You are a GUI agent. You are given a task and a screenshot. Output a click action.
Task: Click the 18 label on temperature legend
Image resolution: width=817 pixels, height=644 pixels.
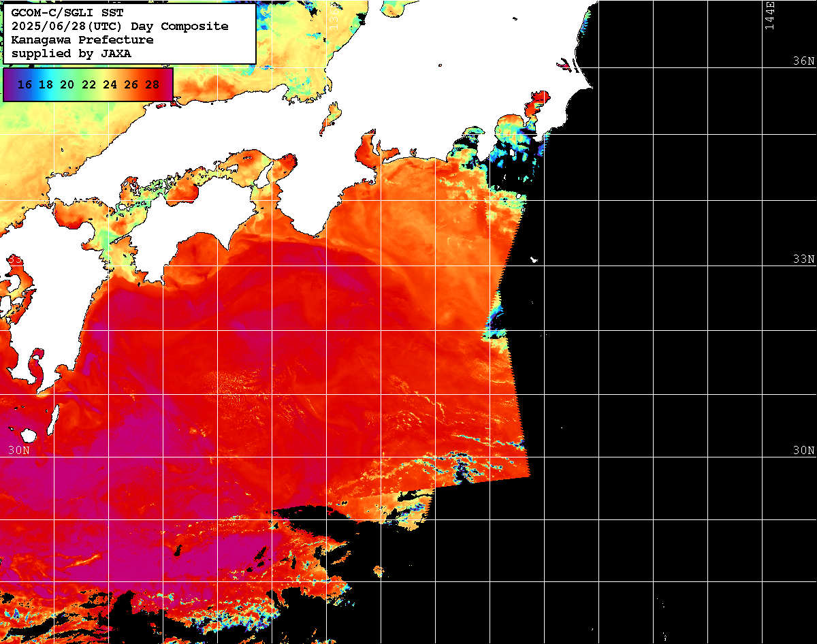[46, 85]
